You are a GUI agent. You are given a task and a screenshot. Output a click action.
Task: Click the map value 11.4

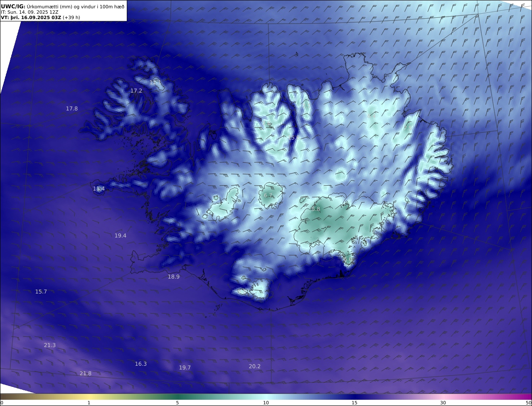[x=99, y=189]
